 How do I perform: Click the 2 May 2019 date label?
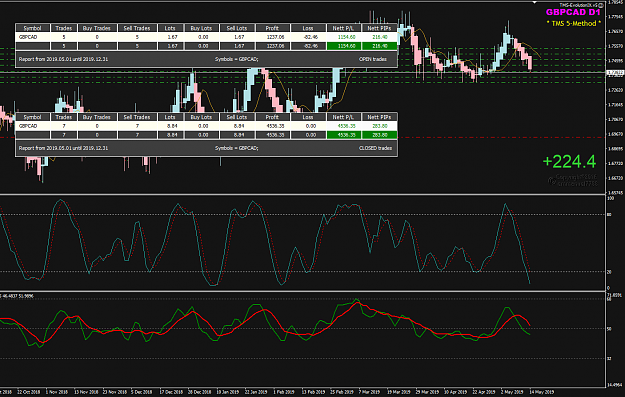click(512, 392)
